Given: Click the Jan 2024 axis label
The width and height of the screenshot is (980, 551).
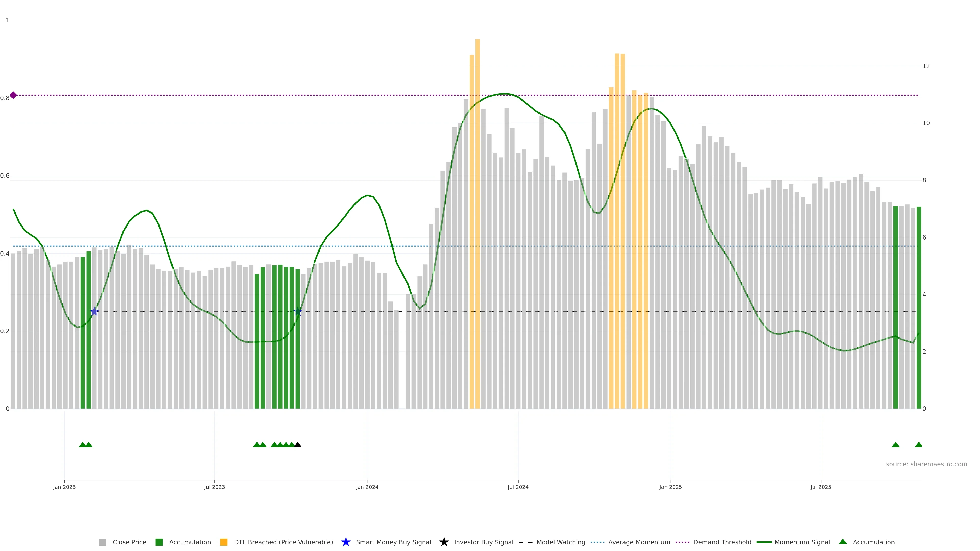Looking at the screenshot, I should 367,487.
